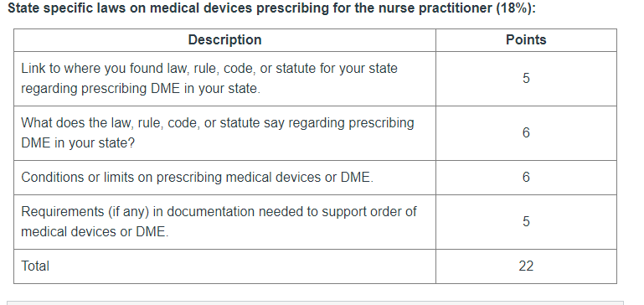Click the total points value 22
Screen dimensions: 644x305
click(526, 266)
